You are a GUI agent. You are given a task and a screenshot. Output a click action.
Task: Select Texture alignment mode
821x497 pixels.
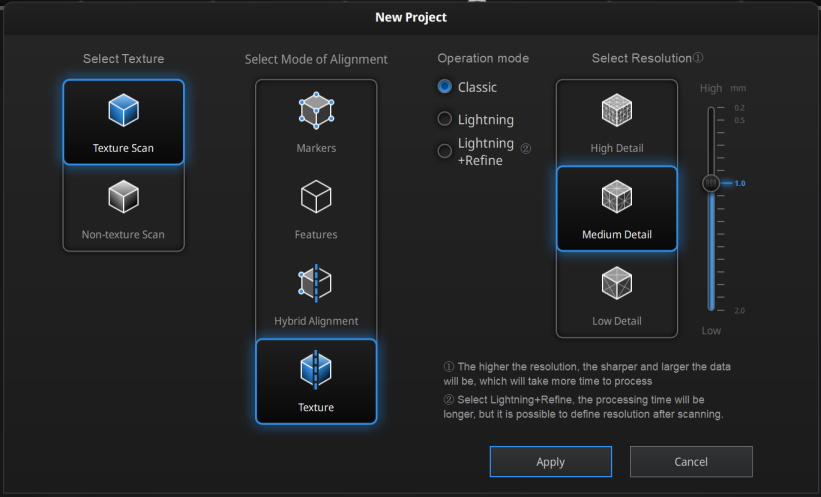click(316, 381)
